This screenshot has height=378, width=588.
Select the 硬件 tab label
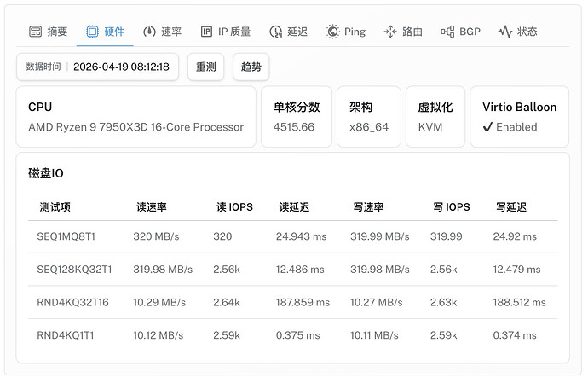click(x=114, y=32)
